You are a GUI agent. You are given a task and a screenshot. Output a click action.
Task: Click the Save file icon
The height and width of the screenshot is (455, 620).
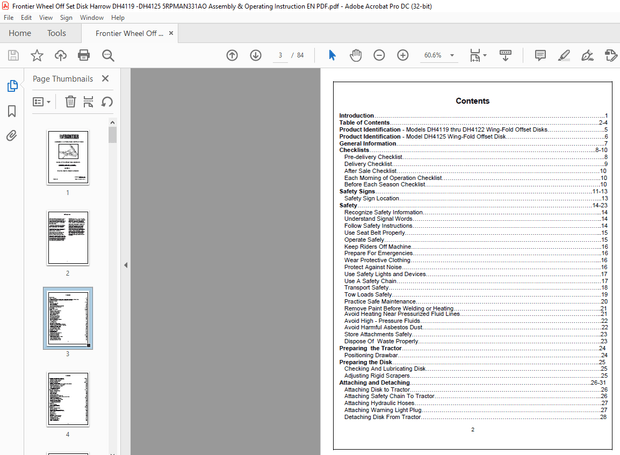tap(13, 55)
